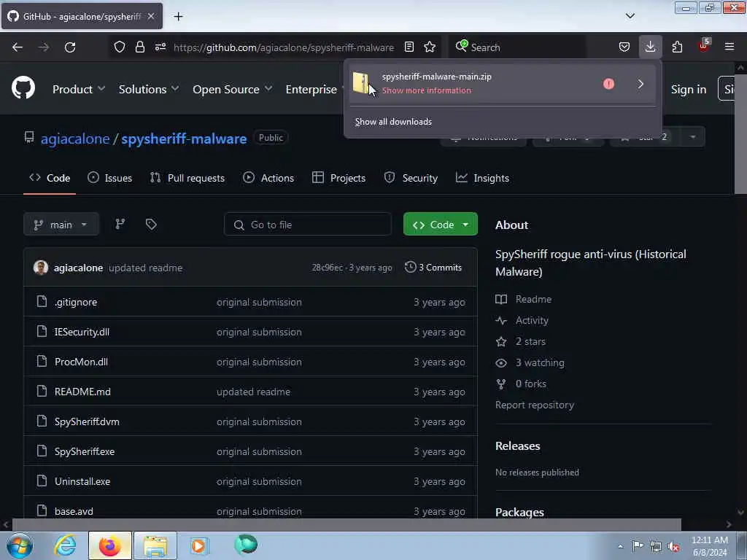Click the muted volume tray icon
Viewport: 747px width, 560px height.
point(673,546)
